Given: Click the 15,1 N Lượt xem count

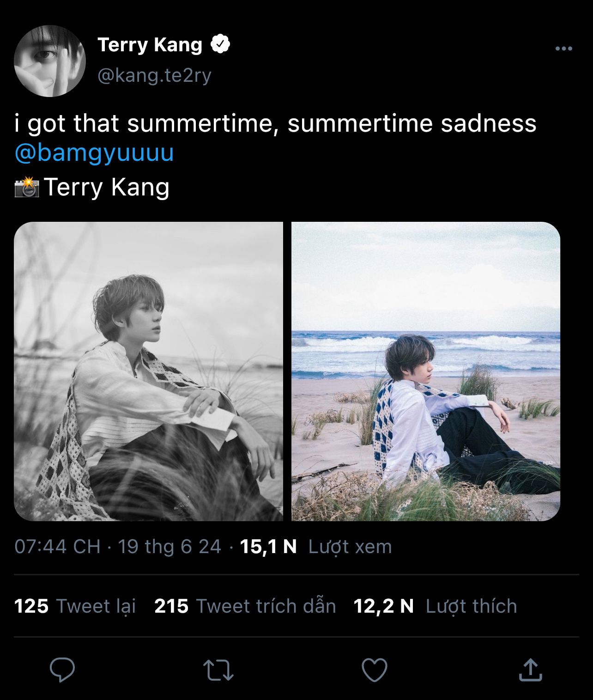Looking at the screenshot, I should (315, 547).
